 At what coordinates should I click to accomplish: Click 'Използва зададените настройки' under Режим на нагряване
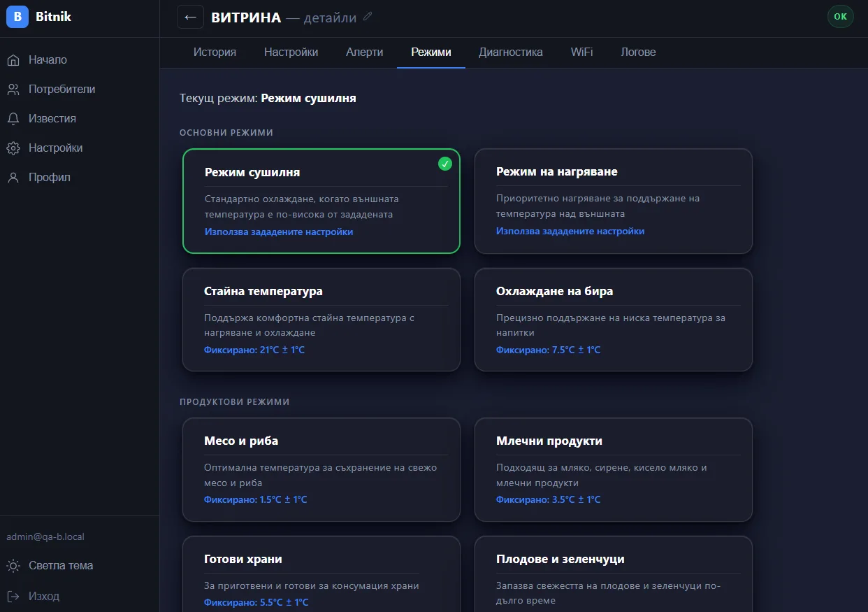pyautogui.click(x=570, y=231)
